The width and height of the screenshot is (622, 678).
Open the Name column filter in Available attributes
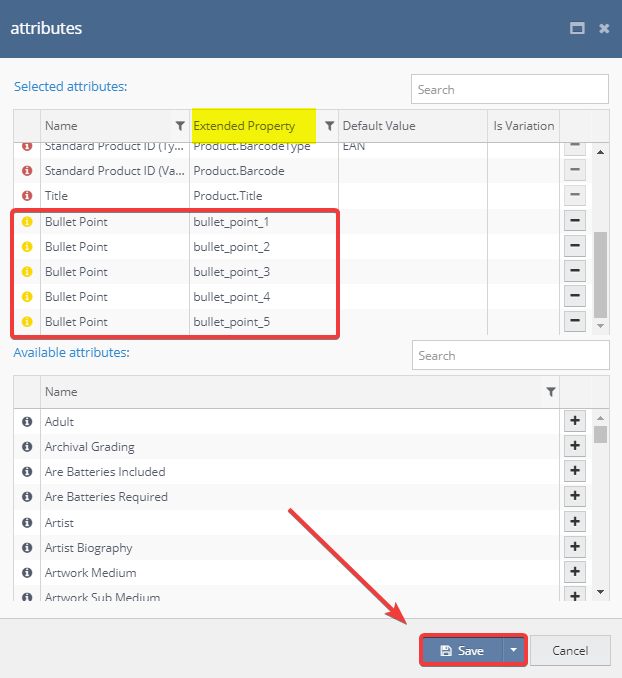click(551, 392)
